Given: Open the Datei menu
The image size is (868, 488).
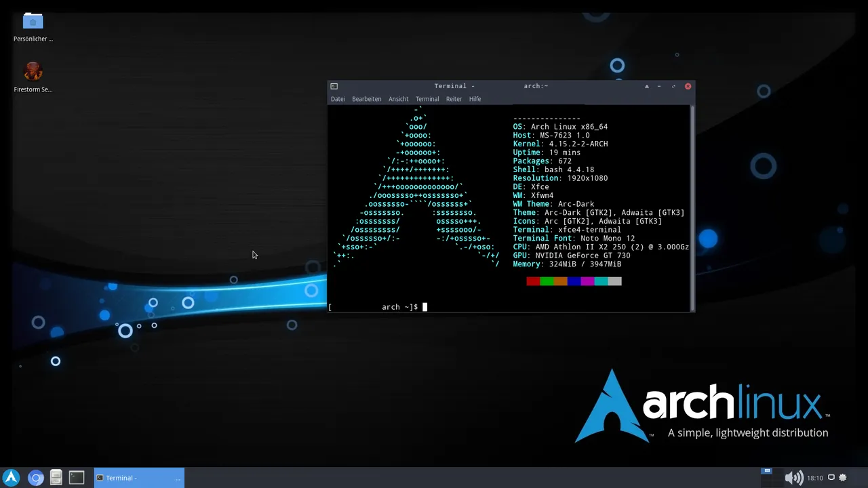Looking at the screenshot, I should pyautogui.click(x=338, y=99).
